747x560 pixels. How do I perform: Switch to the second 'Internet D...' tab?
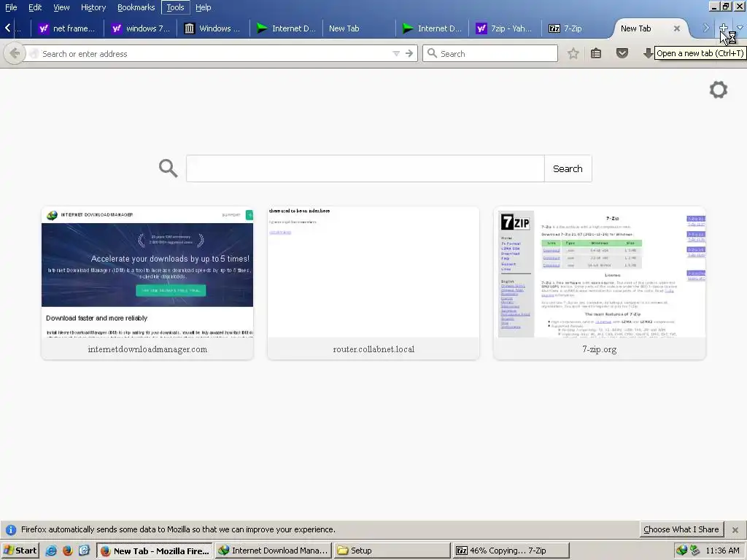point(432,28)
